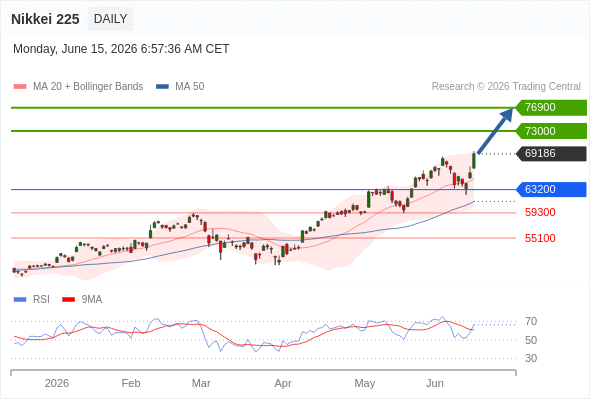Click the green 76900 resistance label
This screenshot has height=400, width=590.
pos(551,108)
